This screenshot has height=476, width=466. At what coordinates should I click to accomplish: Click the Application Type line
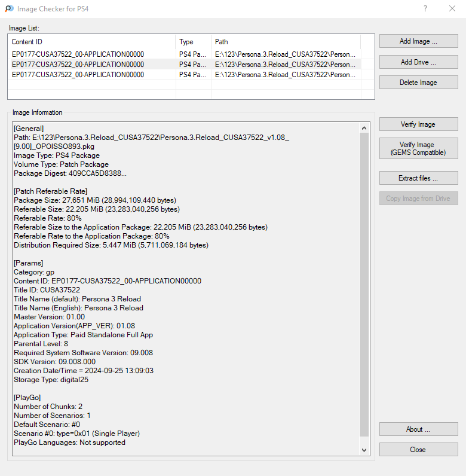click(84, 335)
